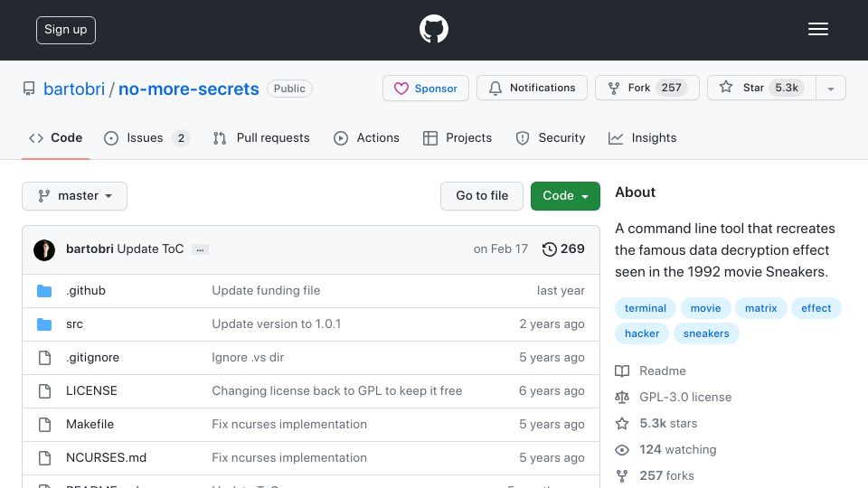Click the star icon in Star button
Screen dimensions: 868x488
coord(726,87)
